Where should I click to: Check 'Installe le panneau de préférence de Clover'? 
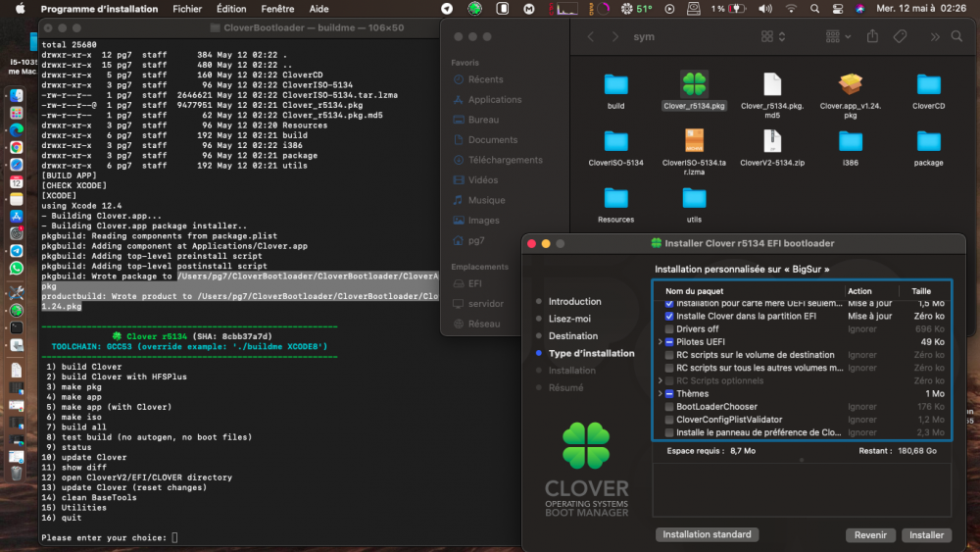point(668,432)
